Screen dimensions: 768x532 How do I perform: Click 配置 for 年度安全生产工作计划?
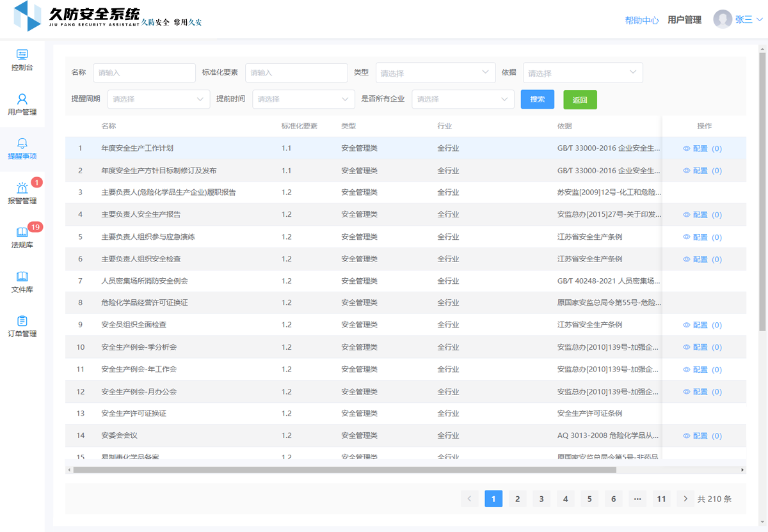(702, 148)
